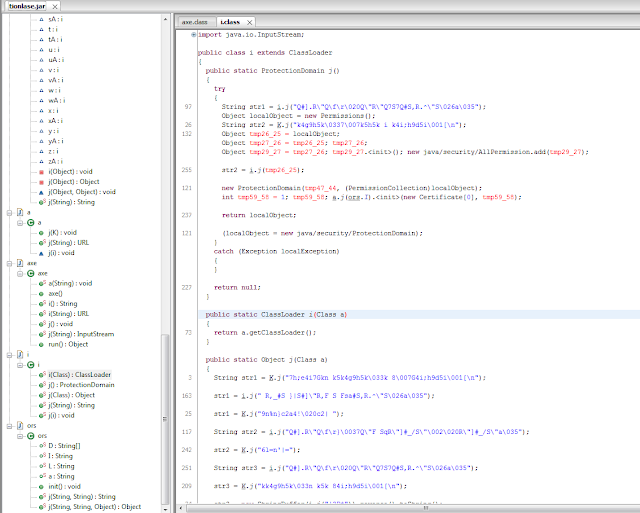640x513 pixels.
Task: Select 'j() : void' under the axe class
Action: point(60,324)
